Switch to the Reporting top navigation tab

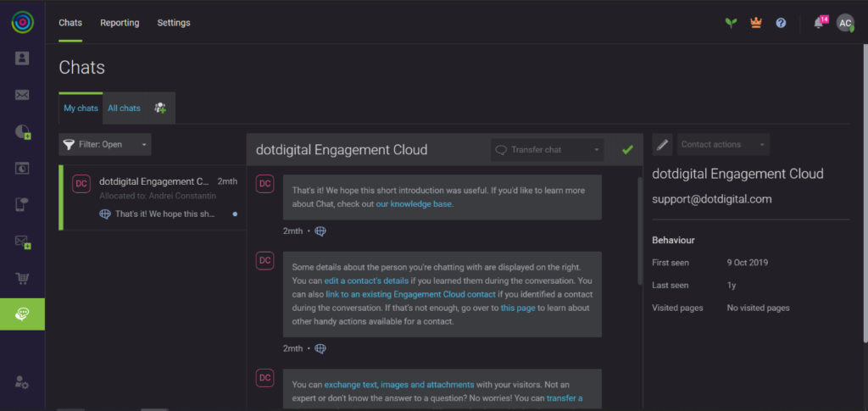click(120, 23)
